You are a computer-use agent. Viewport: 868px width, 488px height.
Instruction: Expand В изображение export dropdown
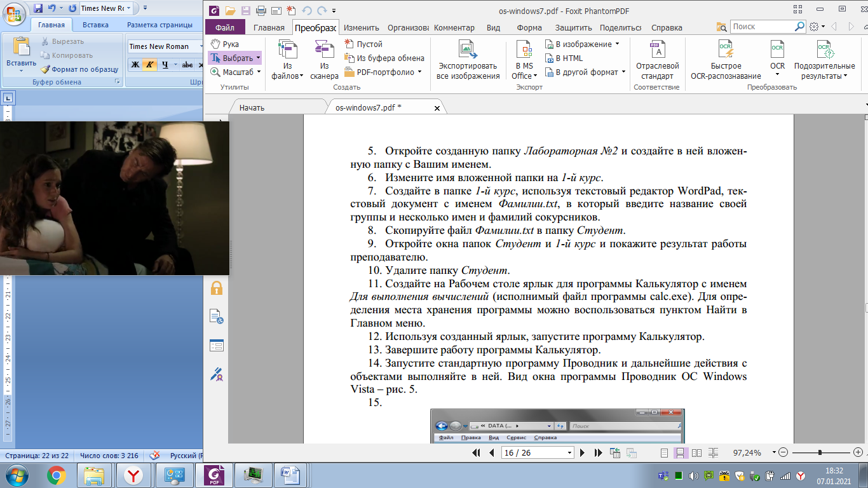(x=617, y=44)
